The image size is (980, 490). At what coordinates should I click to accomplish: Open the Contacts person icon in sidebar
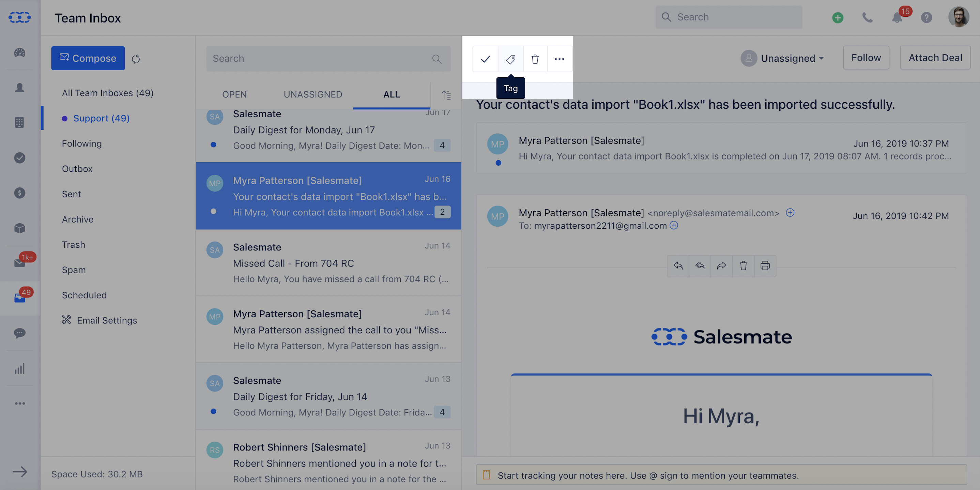pyautogui.click(x=19, y=88)
